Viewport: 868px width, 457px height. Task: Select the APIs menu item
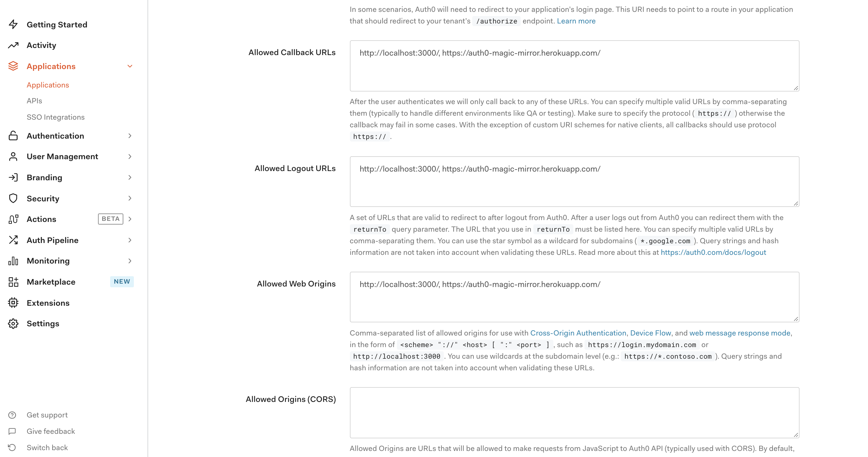(x=35, y=100)
